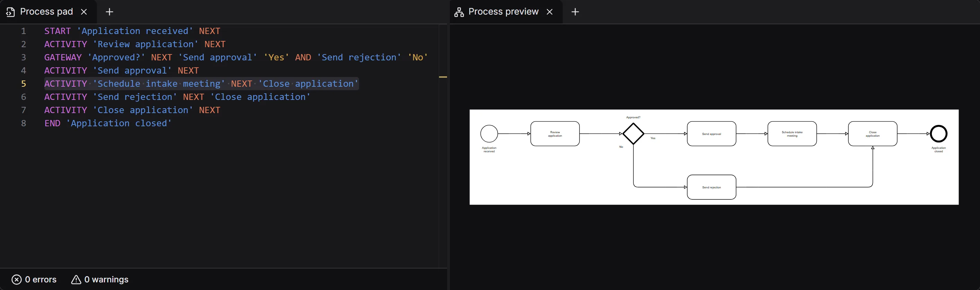Select the Review application task box
980x290 pixels.
555,134
